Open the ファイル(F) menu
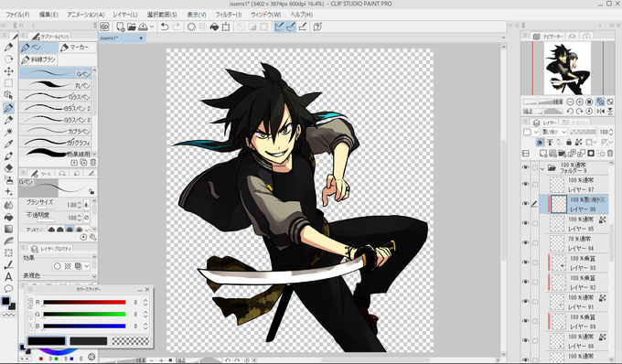 pyautogui.click(x=18, y=15)
